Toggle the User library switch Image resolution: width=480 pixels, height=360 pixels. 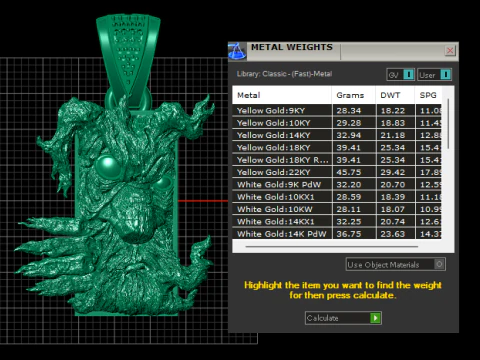coord(445,74)
